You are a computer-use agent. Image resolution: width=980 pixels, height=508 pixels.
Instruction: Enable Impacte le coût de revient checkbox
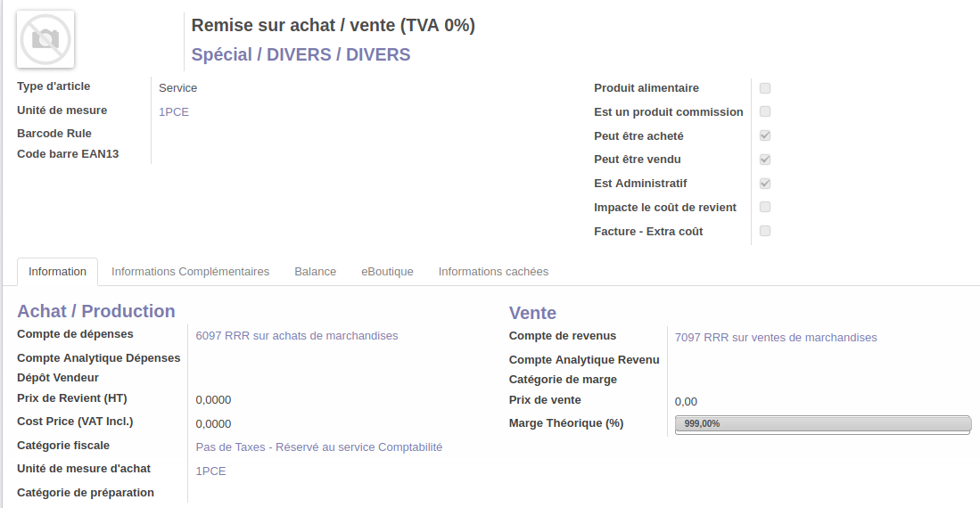tap(765, 207)
